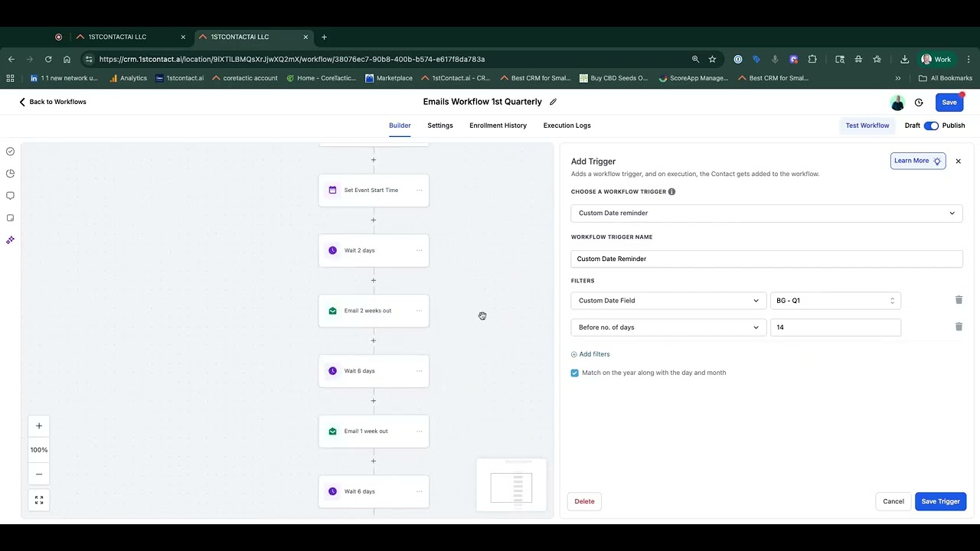This screenshot has width=980, height=551.
Task: Reload the browser page
Action: coord(48,59)
